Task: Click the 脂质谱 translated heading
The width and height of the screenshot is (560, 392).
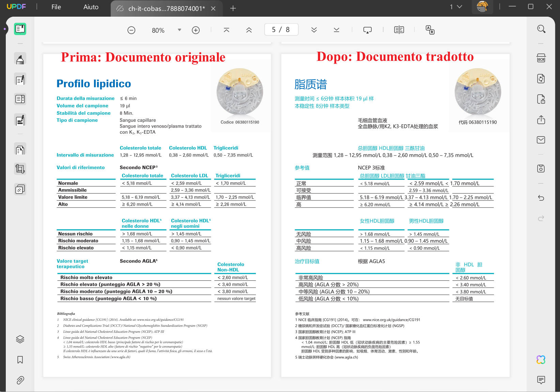Action: click(x=311, y=84)
